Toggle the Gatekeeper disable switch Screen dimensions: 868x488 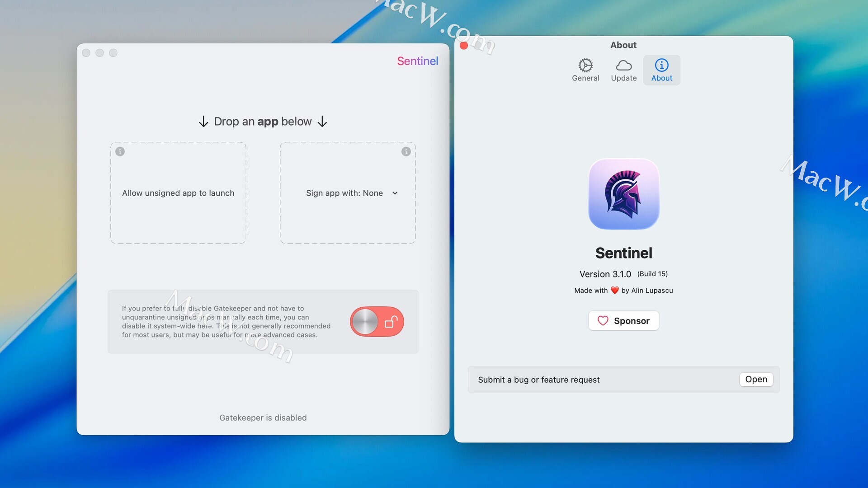coord(377,322)
